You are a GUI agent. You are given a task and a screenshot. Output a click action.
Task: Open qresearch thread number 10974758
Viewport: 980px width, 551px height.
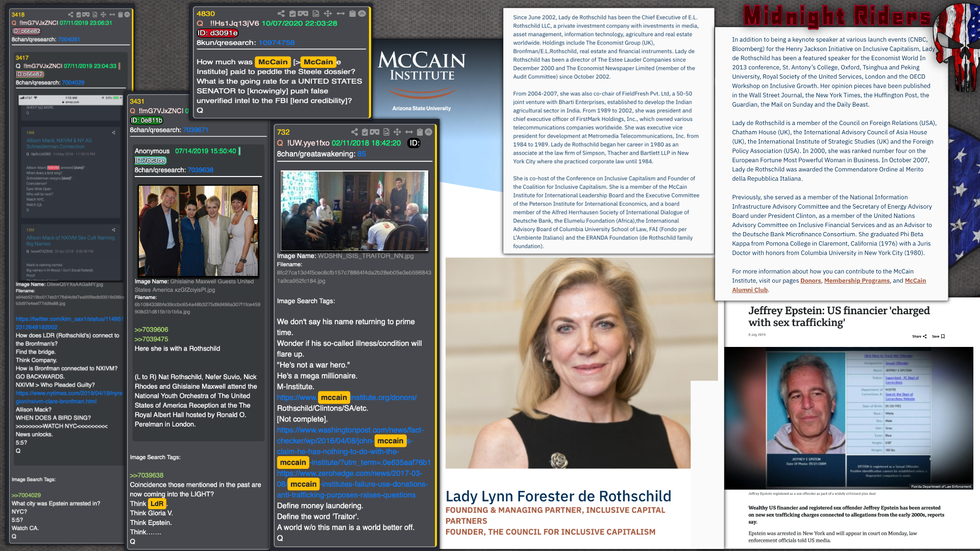(276, 43)
